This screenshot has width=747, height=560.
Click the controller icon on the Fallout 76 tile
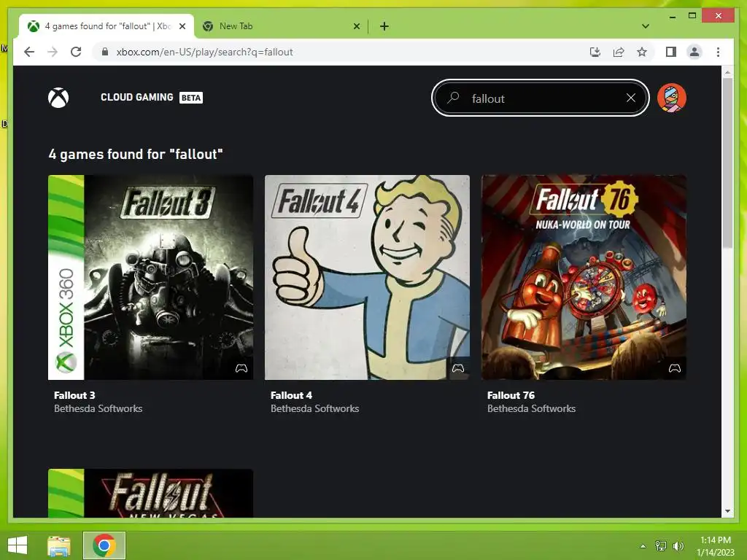click(675, 368)
